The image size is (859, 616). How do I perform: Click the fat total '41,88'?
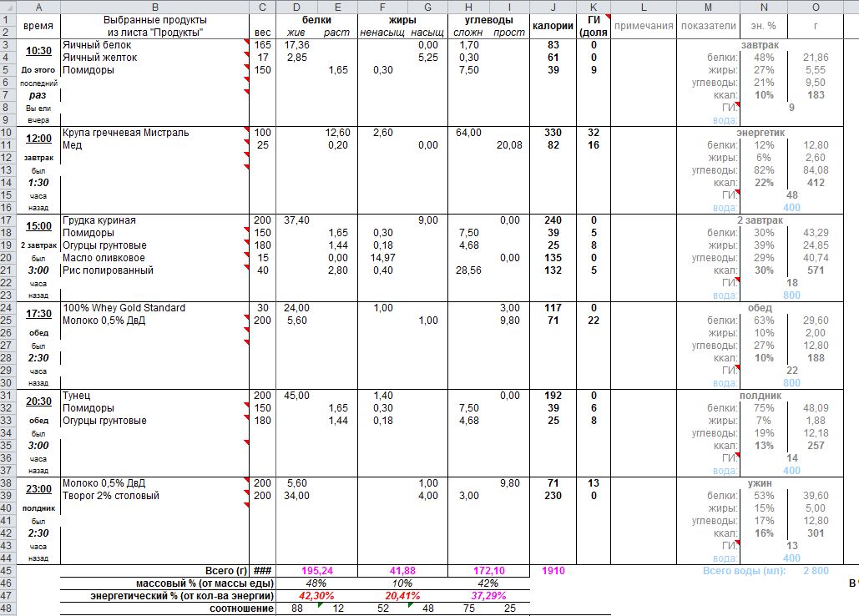402,571
